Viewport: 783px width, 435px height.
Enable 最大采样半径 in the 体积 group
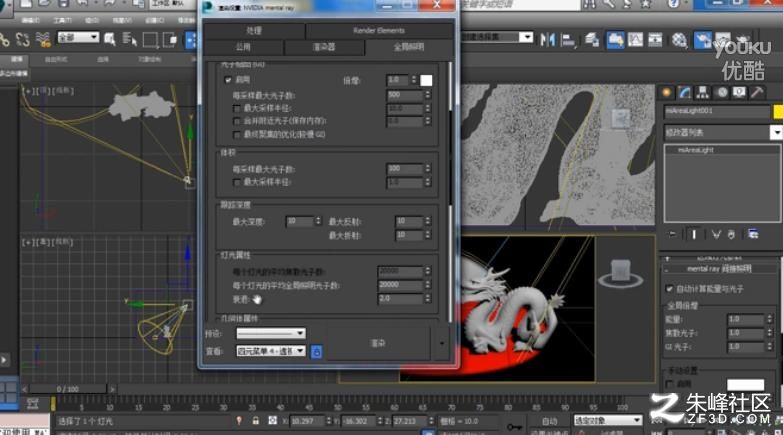(237, 183)
